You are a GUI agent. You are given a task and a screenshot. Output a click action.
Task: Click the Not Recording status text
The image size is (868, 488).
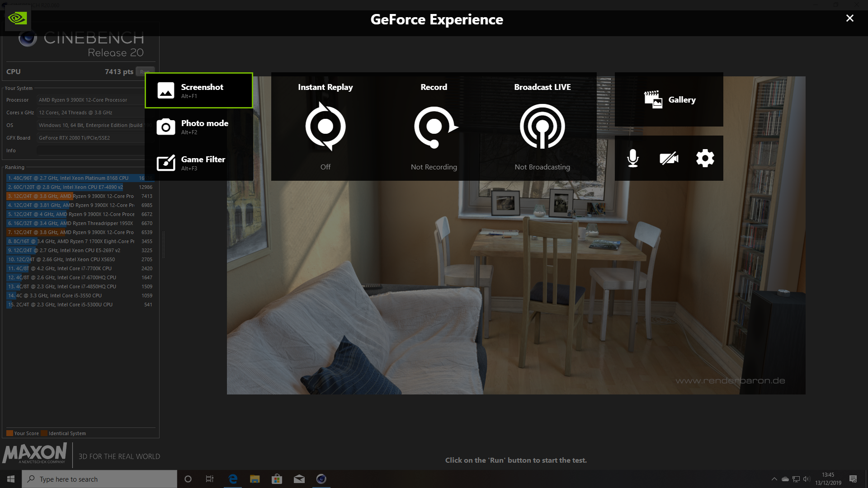click(434, 167)
